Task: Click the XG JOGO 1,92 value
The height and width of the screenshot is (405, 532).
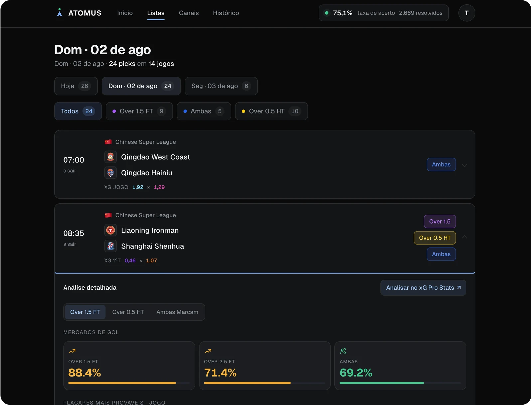Action: (x=138, y=187)
